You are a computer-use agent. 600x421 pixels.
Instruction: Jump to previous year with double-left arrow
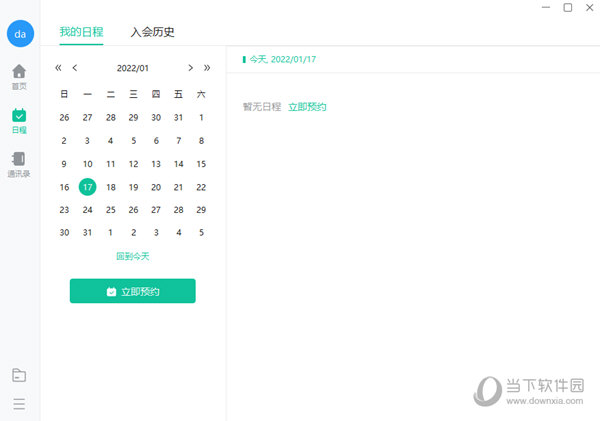click(58, 68)
